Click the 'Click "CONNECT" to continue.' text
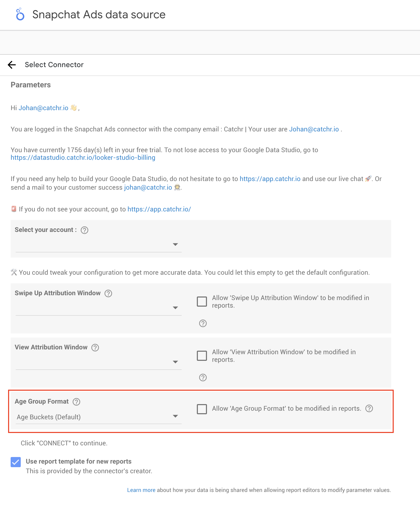 [64, 443]
